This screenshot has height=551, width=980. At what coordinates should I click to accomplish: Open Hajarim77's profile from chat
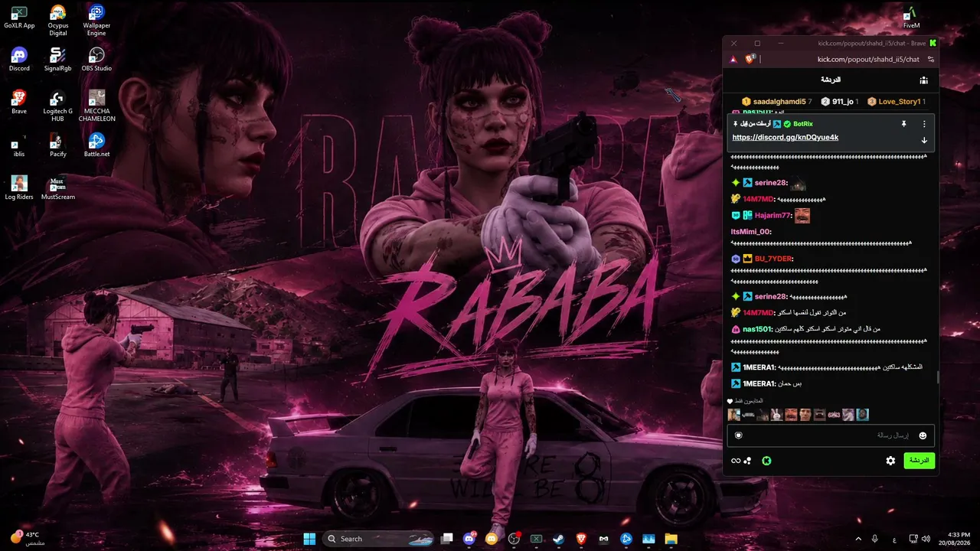pyautogui.click(x=773, y=216)
